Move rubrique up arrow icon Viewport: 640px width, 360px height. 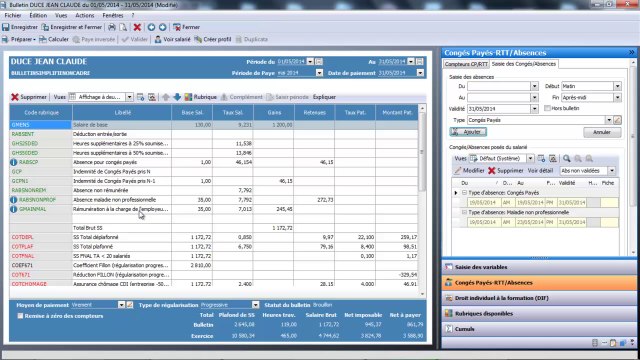[166, 97]
